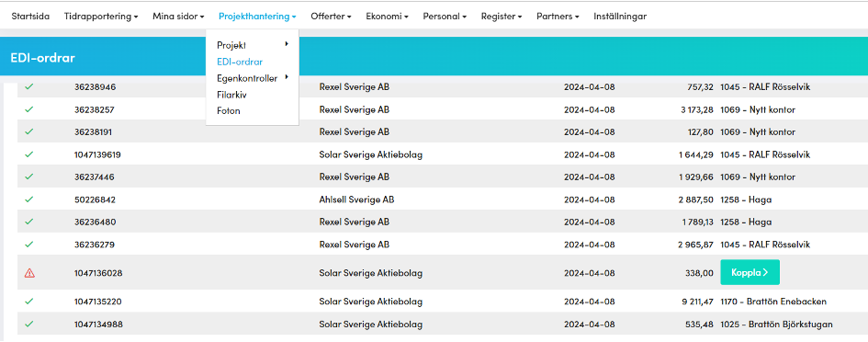The image size is (868, 342).
Task: Open the Offerter dropdown
Action: coord(331,17)
